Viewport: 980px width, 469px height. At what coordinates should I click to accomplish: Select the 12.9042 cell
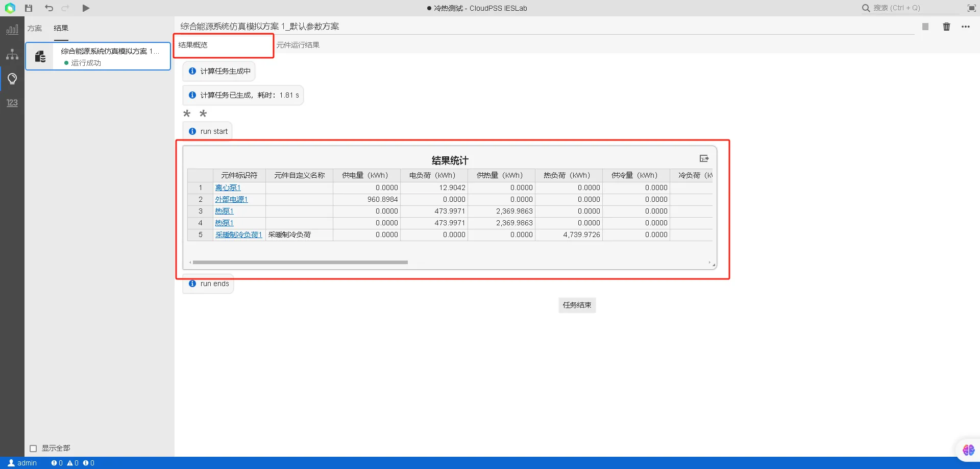click(x=434, y=187)
